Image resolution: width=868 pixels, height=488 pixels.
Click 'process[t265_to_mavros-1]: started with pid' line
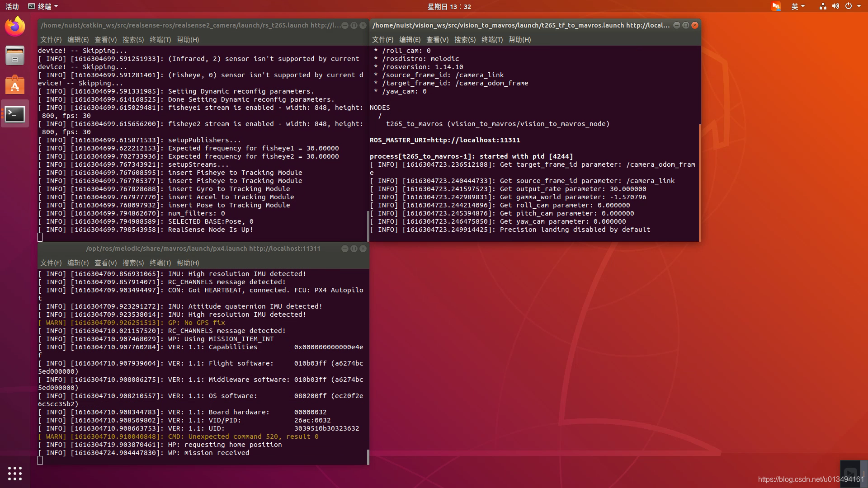[x=471, y=156]
